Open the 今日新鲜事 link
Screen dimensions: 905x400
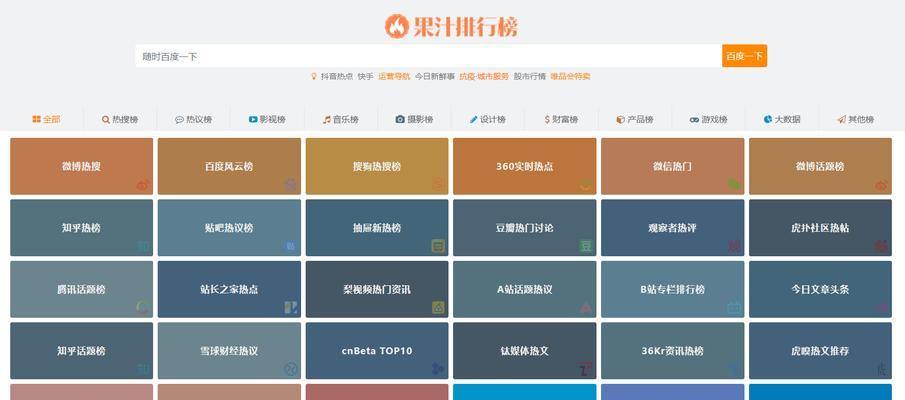pos(435,76)
